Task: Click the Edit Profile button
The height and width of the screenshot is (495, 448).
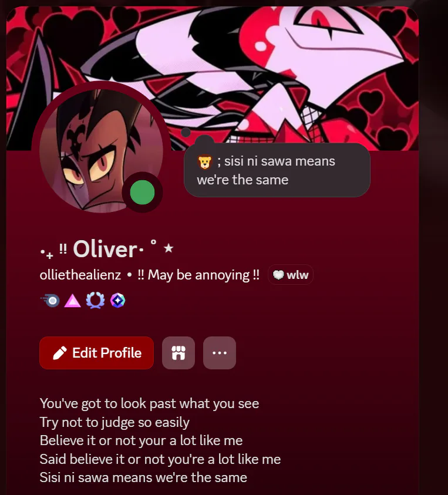Action: click(97, 353)
